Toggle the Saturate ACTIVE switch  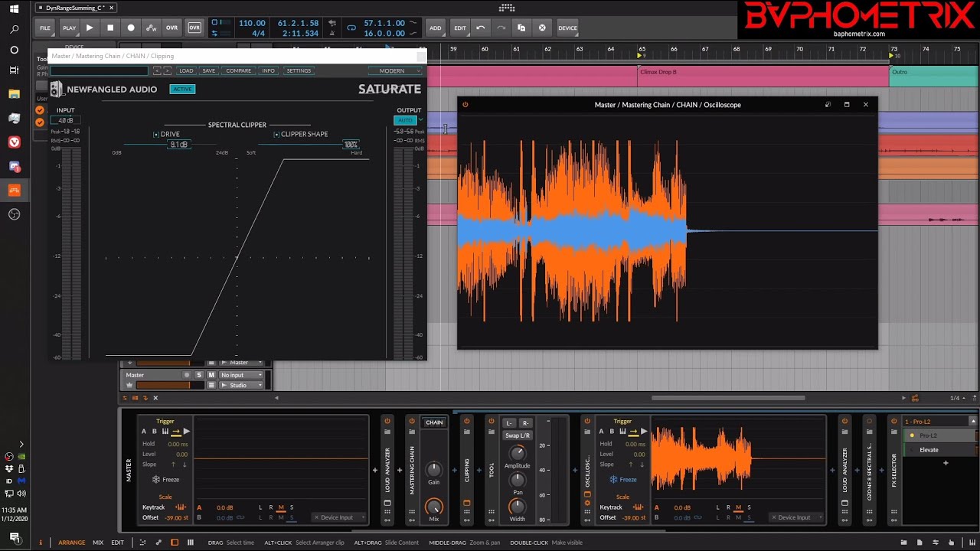(x=182, y=89)
